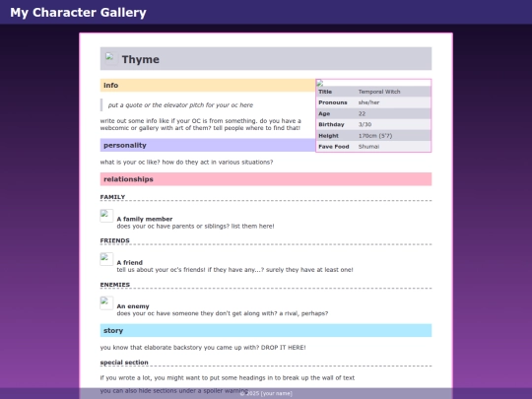Image resolution: width=532 pixels, height=399 pixels.
Task: Select the info section header
Action: [x=207, y=85]
